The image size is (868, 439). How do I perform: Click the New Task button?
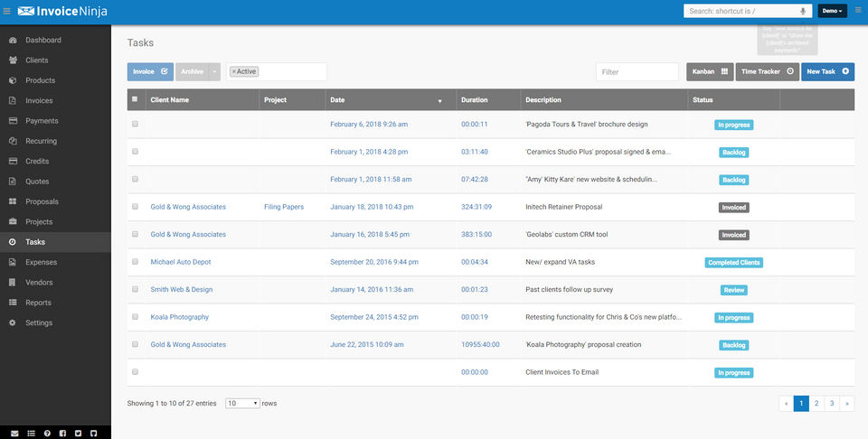(x=827, y=71)
